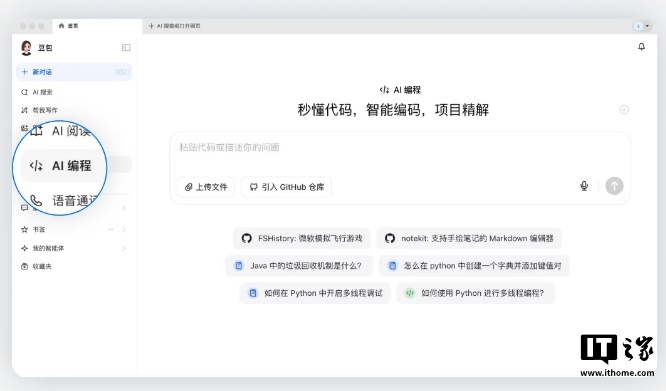Screen dimensions: 666x391
Task: Click the star icon beside 书签
Action: tap(25, 229)
